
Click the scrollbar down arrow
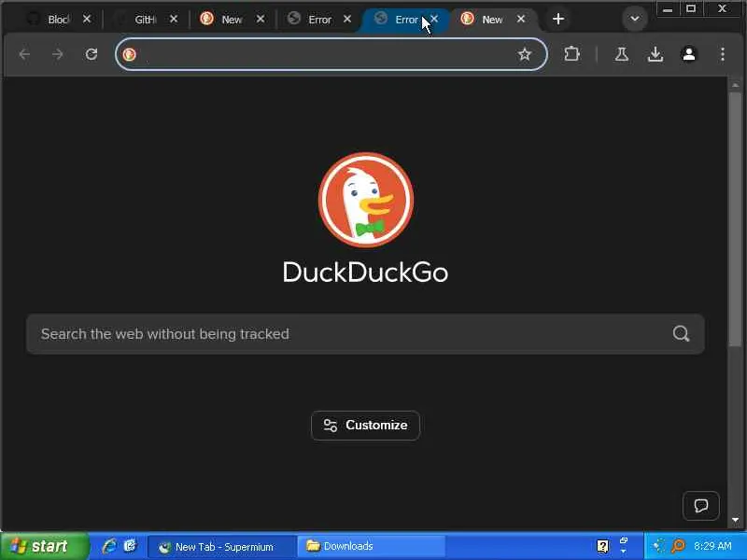pyautogui.click(x=735, y=520)
